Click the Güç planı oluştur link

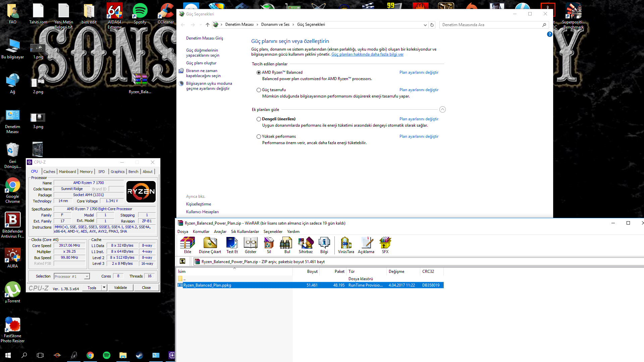coord(201,63)
